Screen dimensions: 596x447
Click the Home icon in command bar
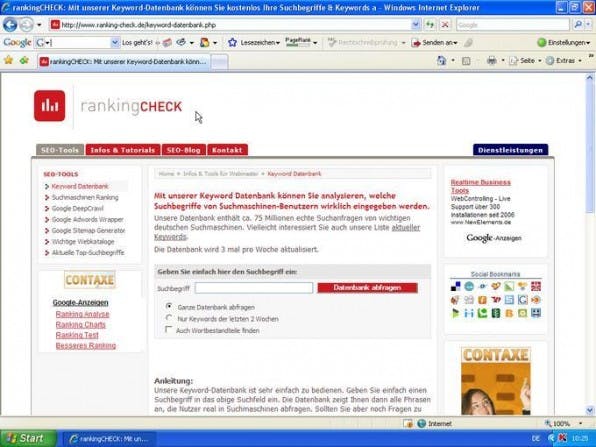point(442,60)
